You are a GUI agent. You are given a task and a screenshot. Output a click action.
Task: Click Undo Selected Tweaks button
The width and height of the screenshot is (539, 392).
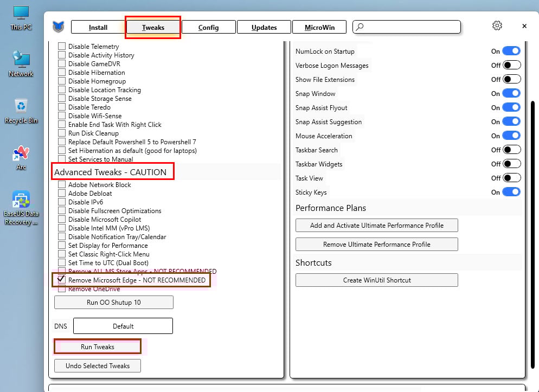click(98, 366)
